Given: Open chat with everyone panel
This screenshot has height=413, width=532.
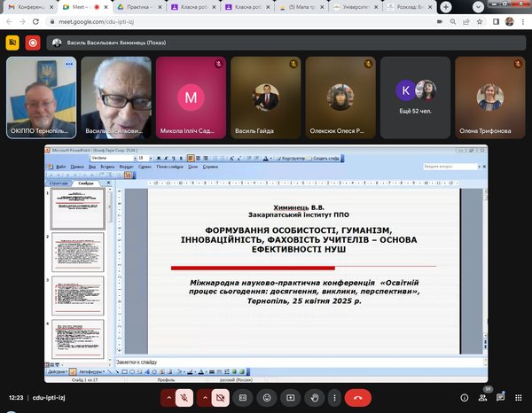Looking at the screenshot, I should (x=501, y=398).
